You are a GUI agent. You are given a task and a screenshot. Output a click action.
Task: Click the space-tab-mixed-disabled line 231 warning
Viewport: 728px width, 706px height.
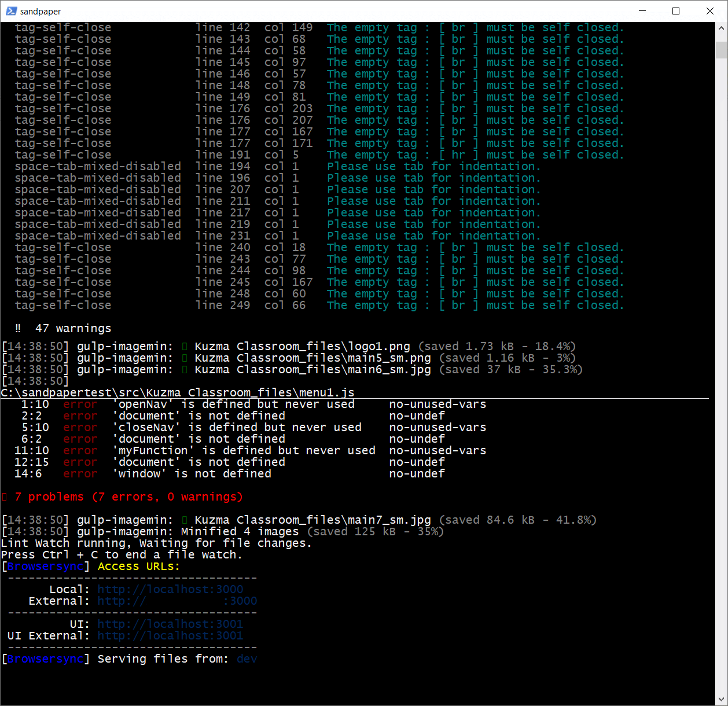coord(278,236)
